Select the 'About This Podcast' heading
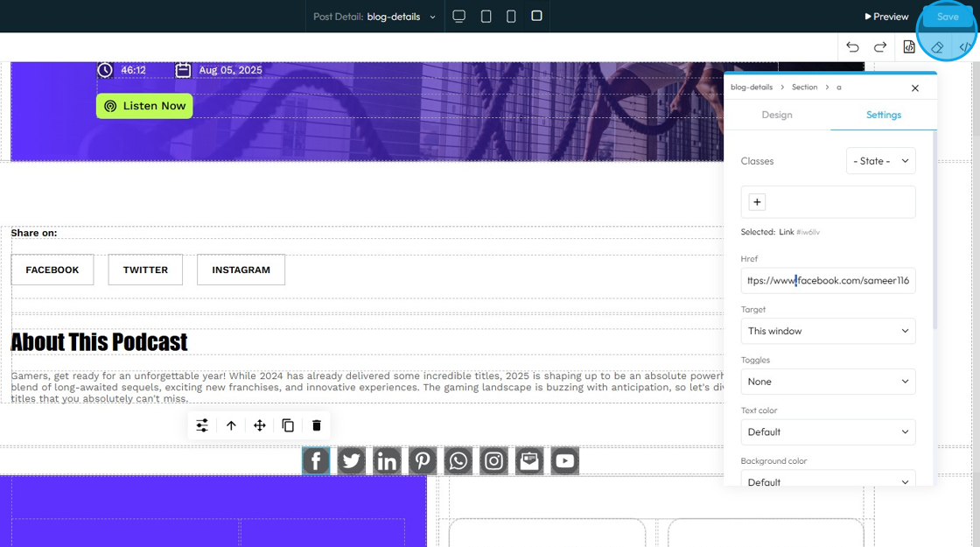The width and height of the screenshot is (980, 547). pos(100,342)
